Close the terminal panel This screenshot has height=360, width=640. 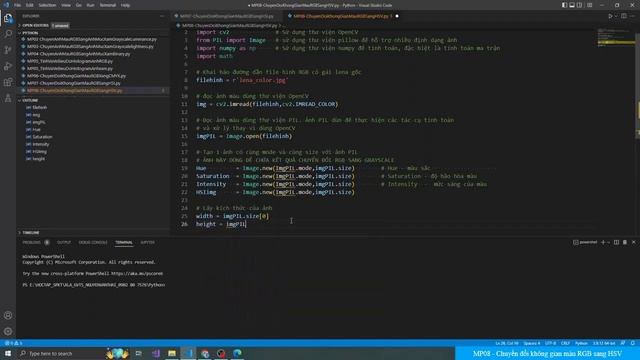coord(633,242)
